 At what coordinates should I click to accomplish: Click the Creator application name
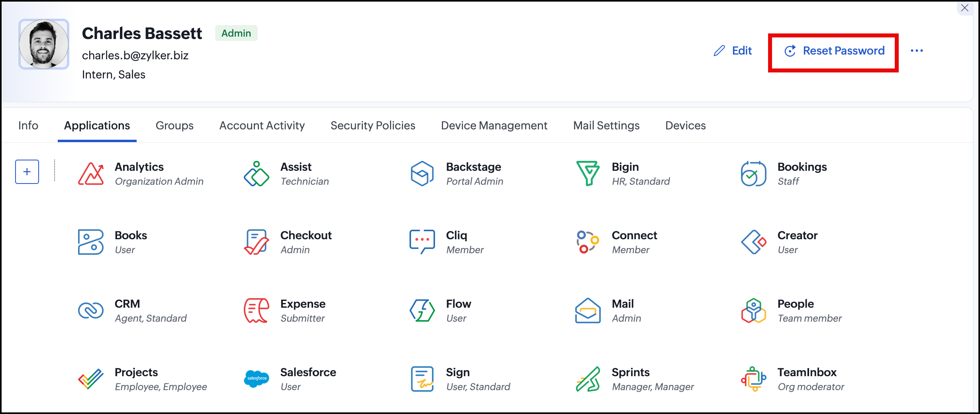[798, 235]
